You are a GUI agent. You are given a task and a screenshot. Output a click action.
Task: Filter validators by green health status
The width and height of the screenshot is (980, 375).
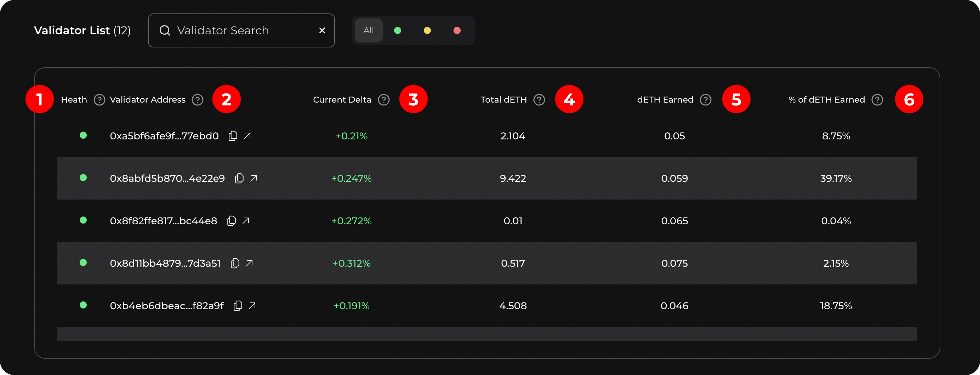pyautogui.click(x=398, y=30)
